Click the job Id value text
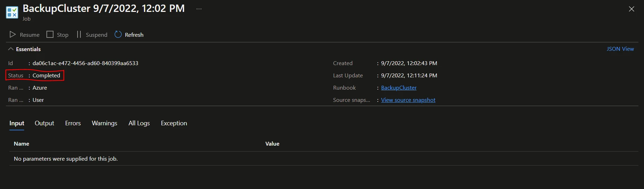Screen dimensions: 644x189 (85, 63)
